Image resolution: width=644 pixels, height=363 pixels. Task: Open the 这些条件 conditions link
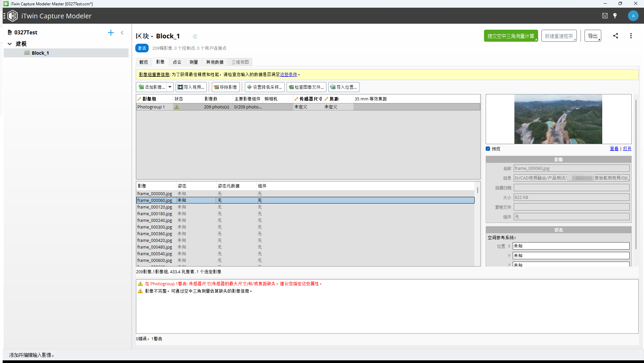click(288, 74)
